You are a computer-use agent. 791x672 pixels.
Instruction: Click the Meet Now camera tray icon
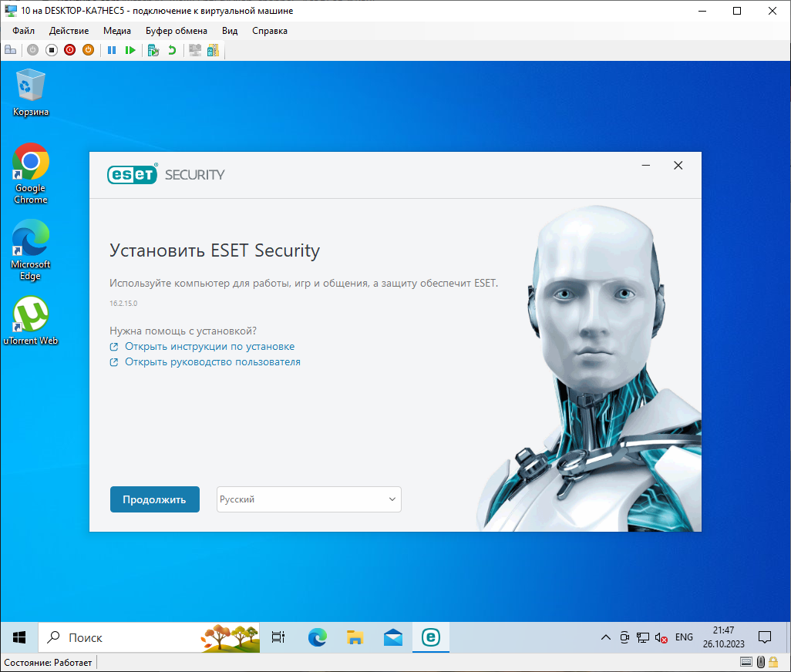[x=624, y=637]
